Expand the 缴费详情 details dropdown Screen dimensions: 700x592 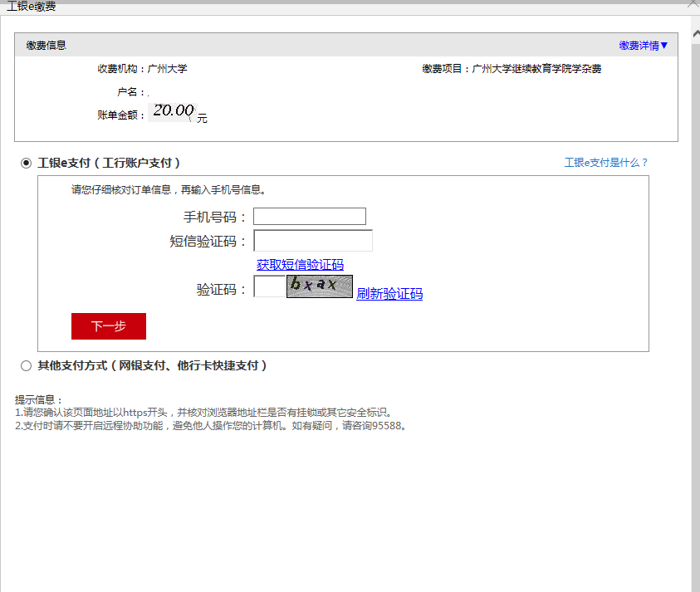pyautogui.click(x=643, y=45)
